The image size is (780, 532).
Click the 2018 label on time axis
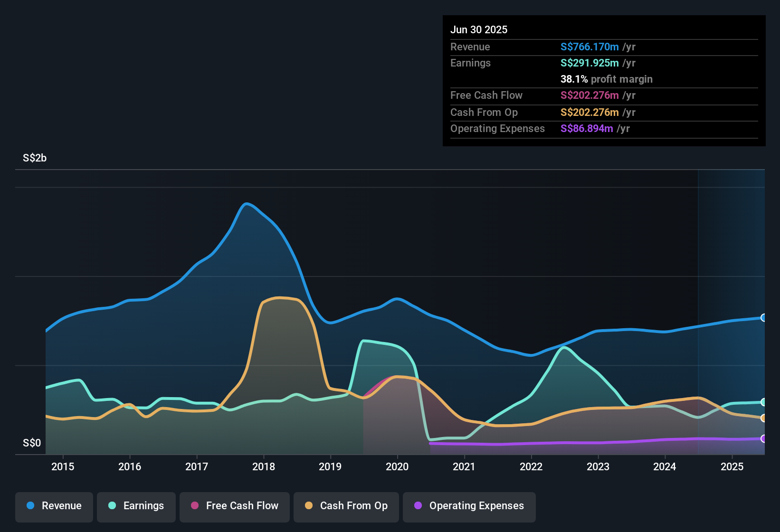(264, 466)
